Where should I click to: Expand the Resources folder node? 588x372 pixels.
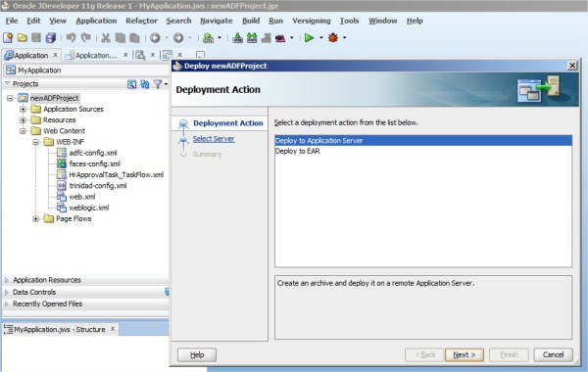point(23,119)
